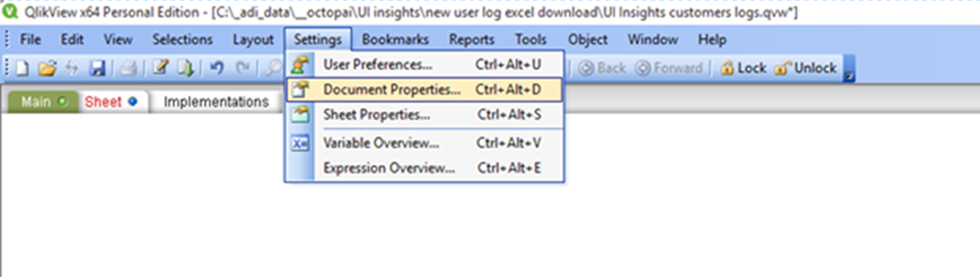Screen dimensions: 980x277
Task: Open Variable Overview from the menu
Action: [x=380, y=143]
